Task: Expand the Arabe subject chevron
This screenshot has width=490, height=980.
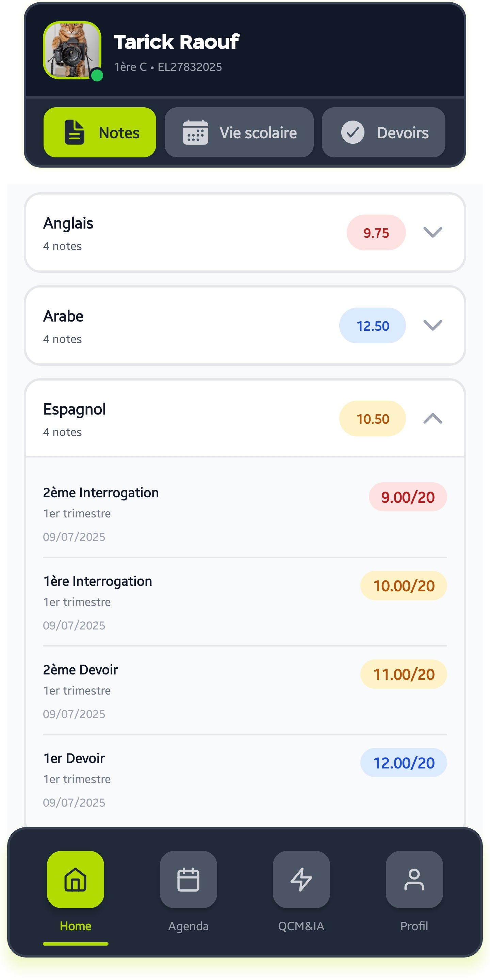Action: pyautogui.click(x=432, y=325)
